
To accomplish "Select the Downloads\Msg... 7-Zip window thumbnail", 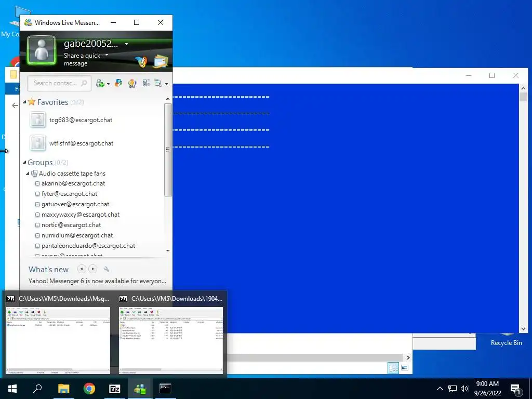I will coord(58,334).
